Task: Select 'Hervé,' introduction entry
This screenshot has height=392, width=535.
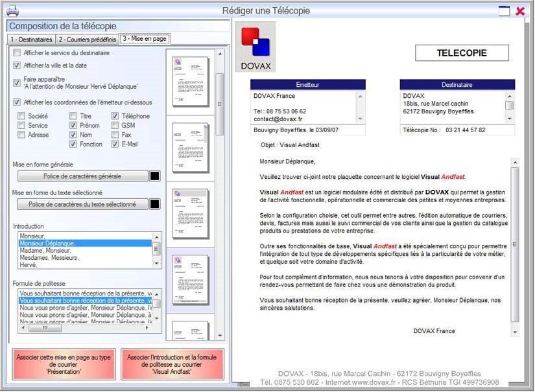Action: (x=84, y=265)
